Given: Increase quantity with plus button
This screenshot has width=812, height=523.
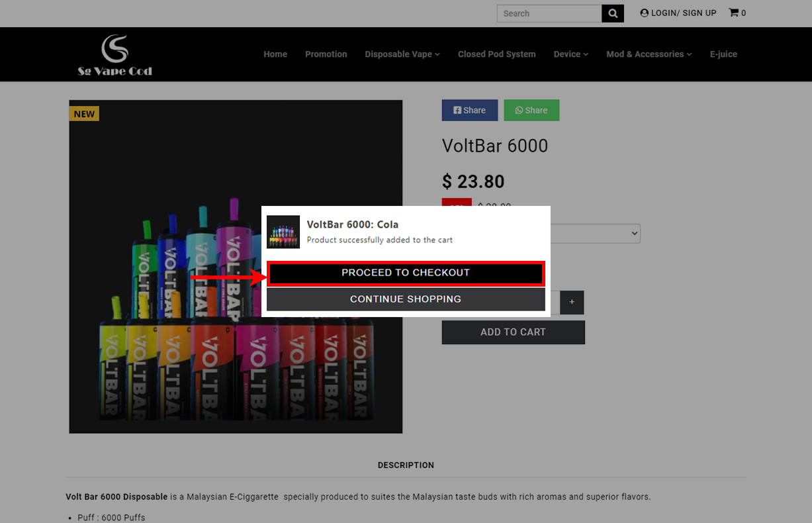Looking at the screenshot, I should pos(572,303).
